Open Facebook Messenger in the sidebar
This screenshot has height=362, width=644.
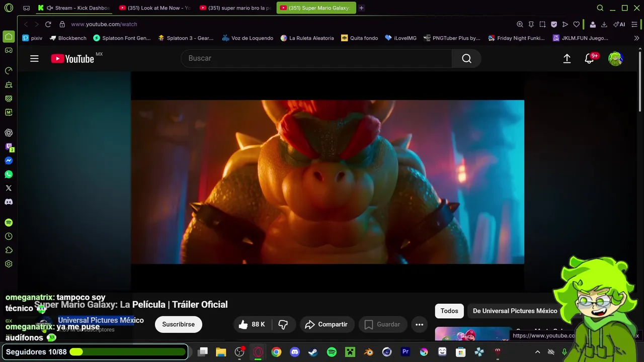coord(9,161)
